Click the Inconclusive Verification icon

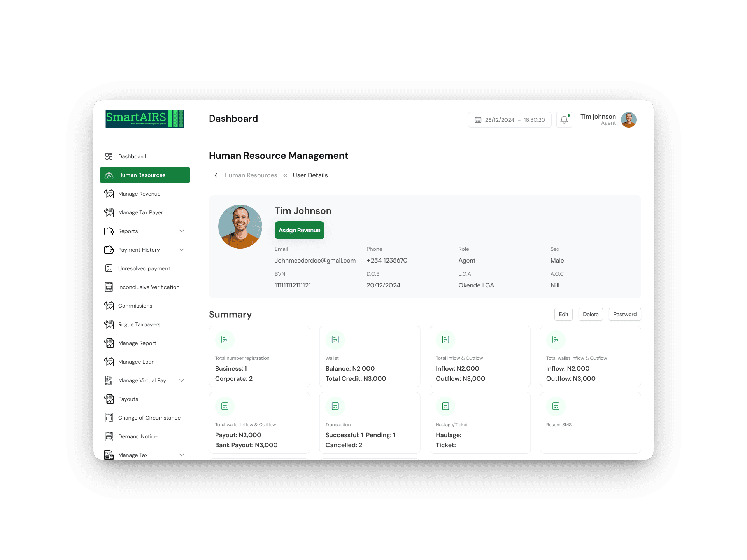click(x=109, y=287)
